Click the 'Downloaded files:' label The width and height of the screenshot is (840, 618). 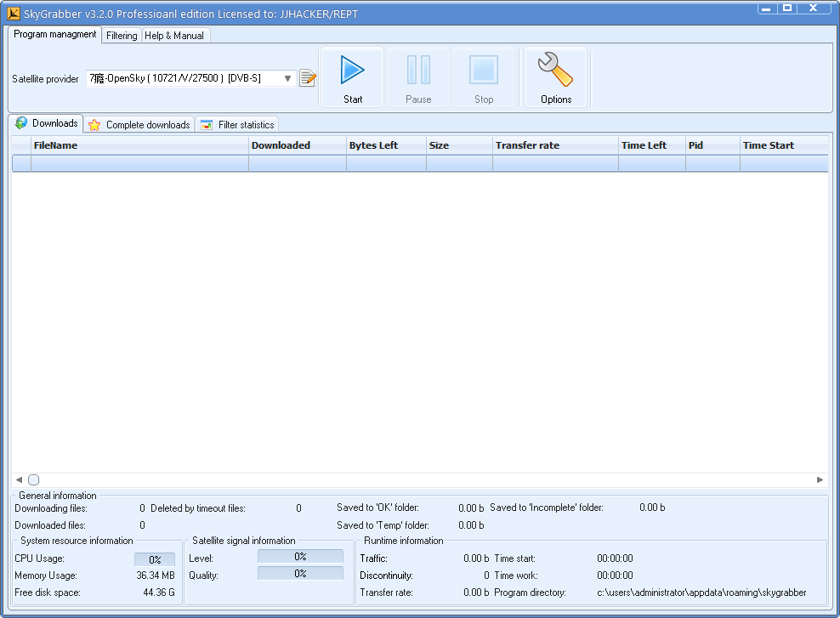tap(50, 525)
